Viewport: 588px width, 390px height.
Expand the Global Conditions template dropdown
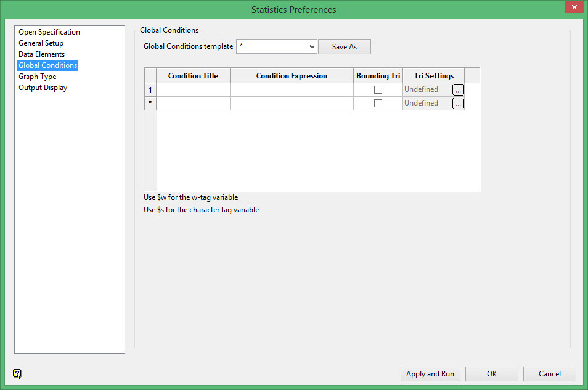(311, 47)
